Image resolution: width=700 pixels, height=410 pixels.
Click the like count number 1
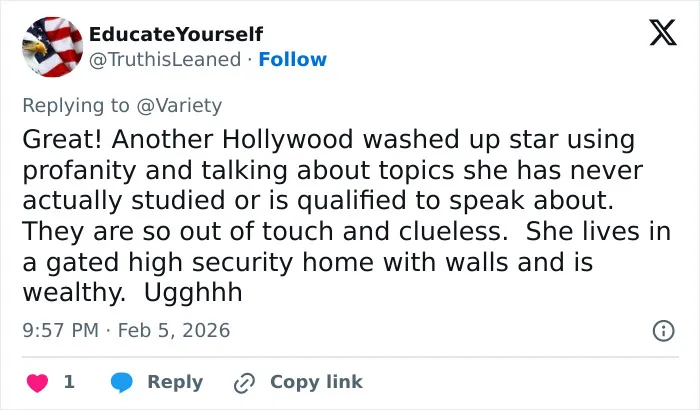(x=69, y=382)
